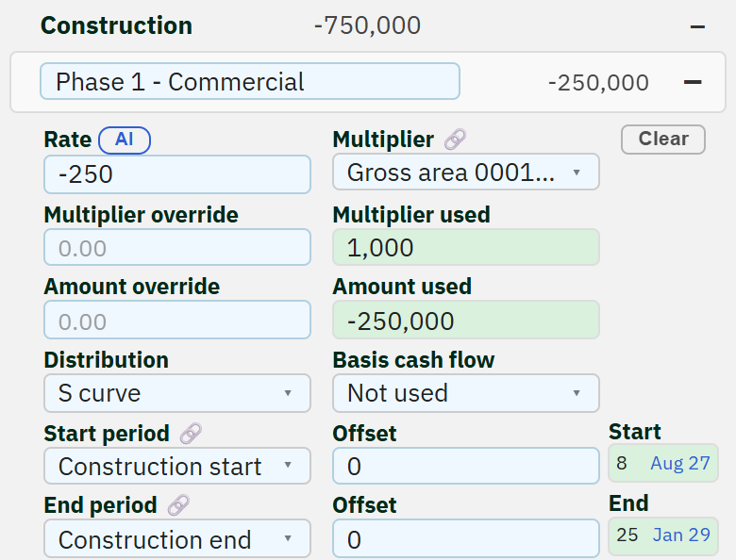This screenshot has height=560, width=736.
Task: Click the Rate field showing -250
Action: (x=177, y=174)
